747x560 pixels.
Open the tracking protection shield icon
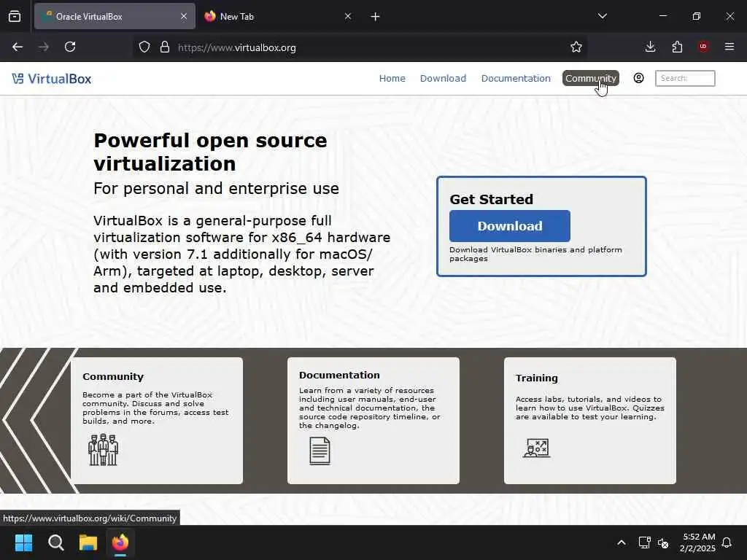coord(144,47)
